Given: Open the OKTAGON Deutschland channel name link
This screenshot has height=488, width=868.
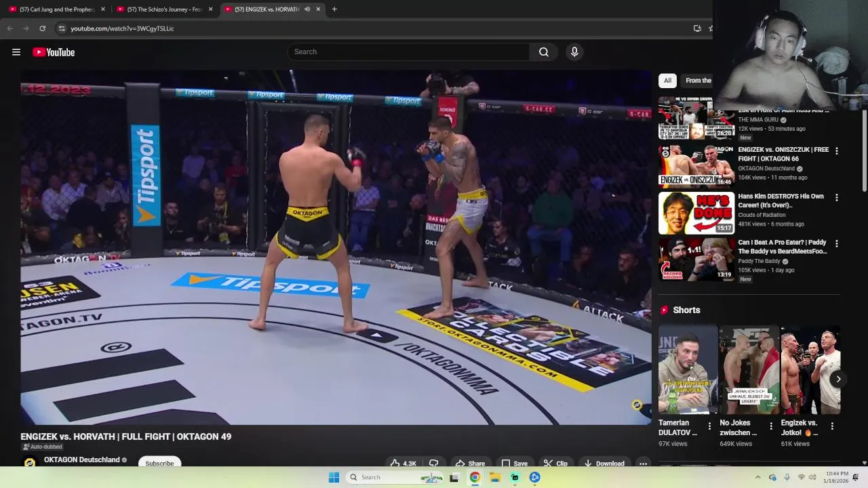Looking at the screenshot, I should [81, 460].
